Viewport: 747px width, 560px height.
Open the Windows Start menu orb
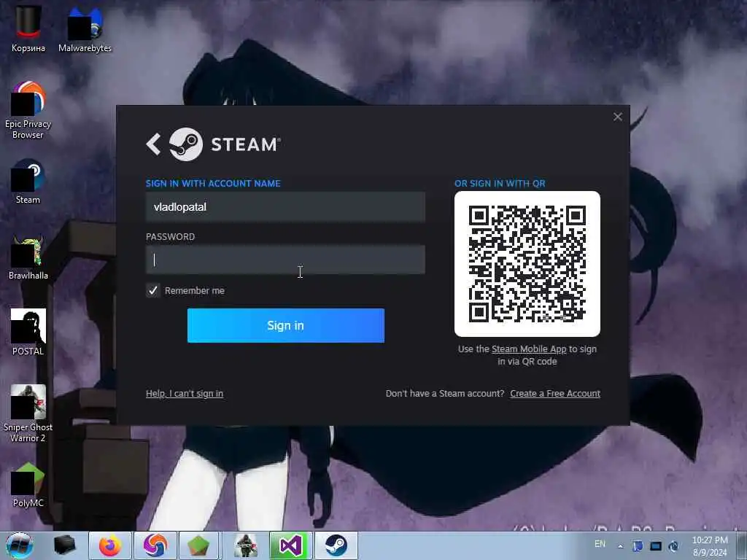(x=20, y=545)
